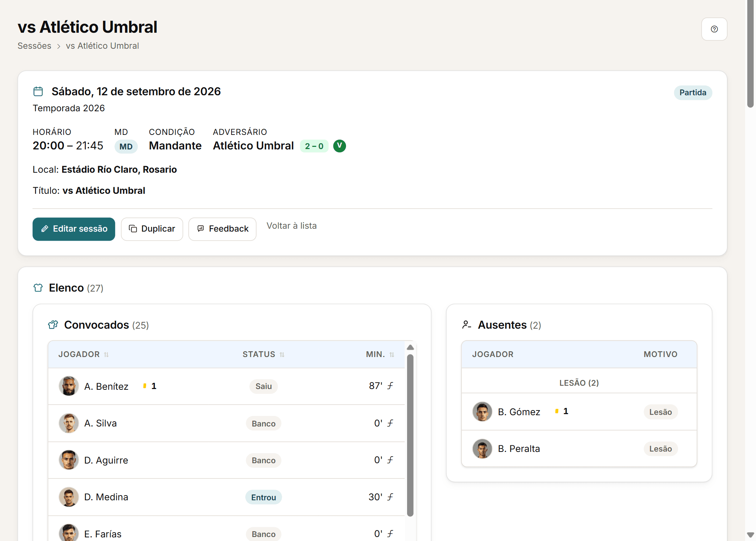Sort the table by Jogador column
This screenshot has height=541, width=756.
tap(84, 354)
